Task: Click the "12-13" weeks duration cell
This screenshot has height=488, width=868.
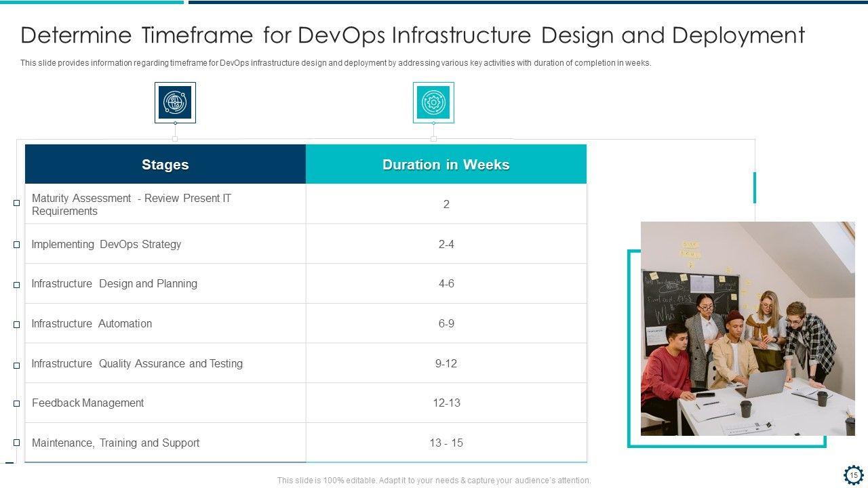Action: click(x=446, y=403)
